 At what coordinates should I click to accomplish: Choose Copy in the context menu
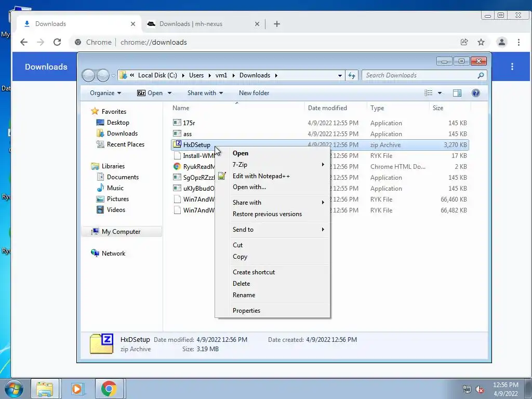(240, 257)
